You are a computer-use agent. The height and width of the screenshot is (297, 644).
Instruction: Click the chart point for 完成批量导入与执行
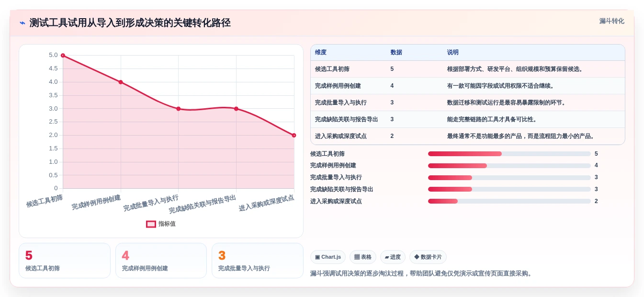pos(179,109)
